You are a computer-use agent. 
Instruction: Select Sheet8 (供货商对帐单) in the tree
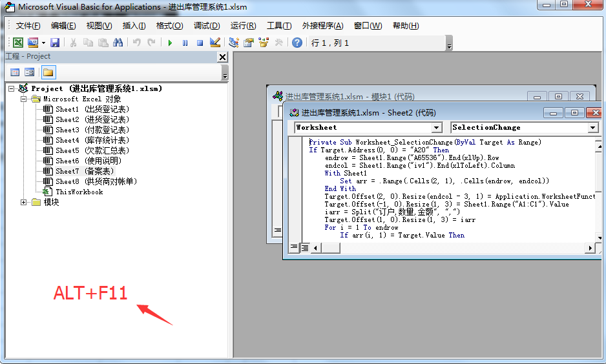(x=90, y=181)
